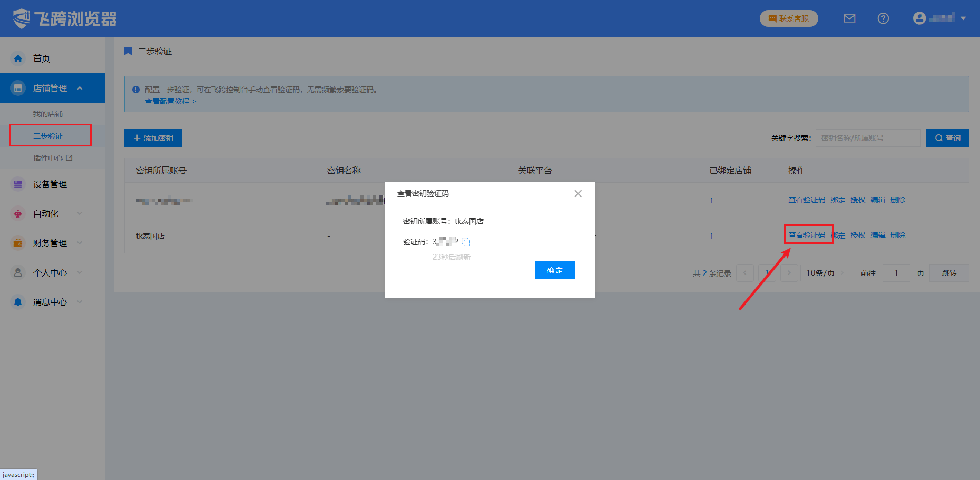Copy the verification code using copy icon
The width and height of the screenshot is (980, 480).
(466, 242)
